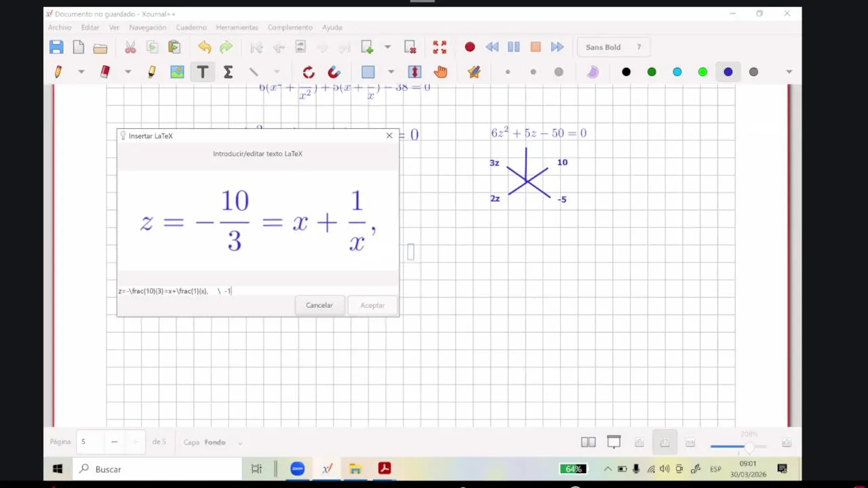The width and height of the screenshot is (868, 488).
Task: Click Aceptar in the LaTeX dialog
Action: click(x=372, y=305)
